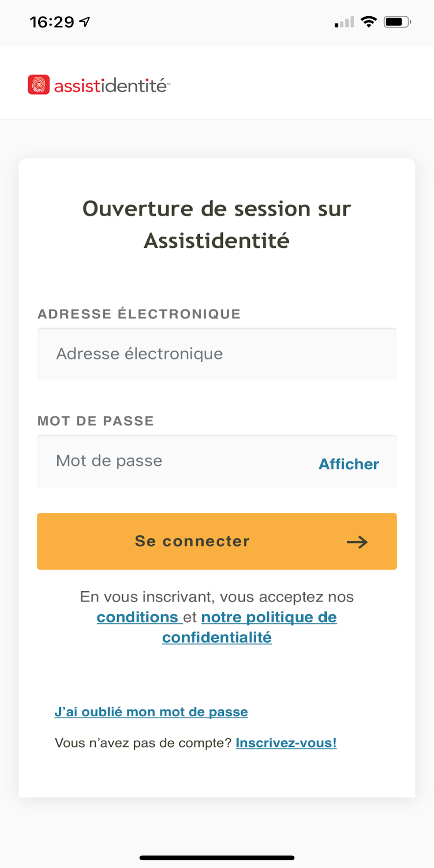Follow the Inscrivez-vous! sign-up link
Screen dimensions: 434x868
(x=286, y=743)
